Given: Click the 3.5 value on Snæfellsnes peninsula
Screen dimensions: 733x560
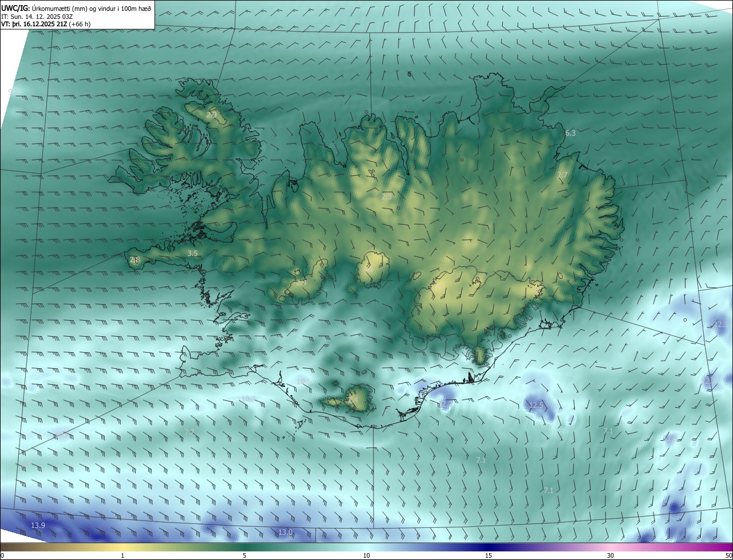Looking at the screenshot, I should pos(192,253).
